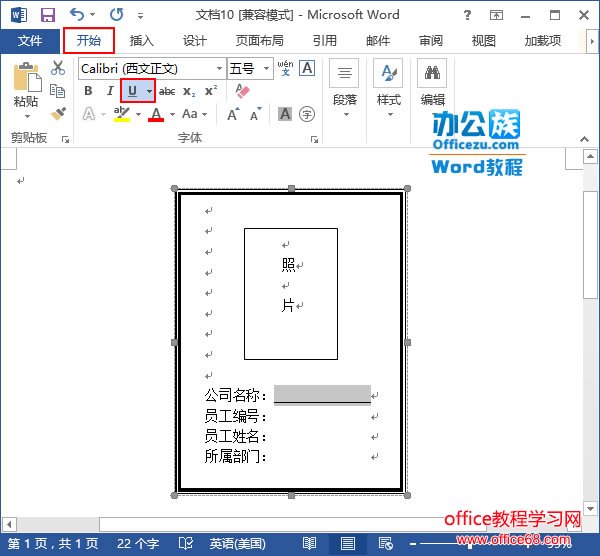
Task: Open the 剪贴板 clipboard pane launcher
Action: 65,139
